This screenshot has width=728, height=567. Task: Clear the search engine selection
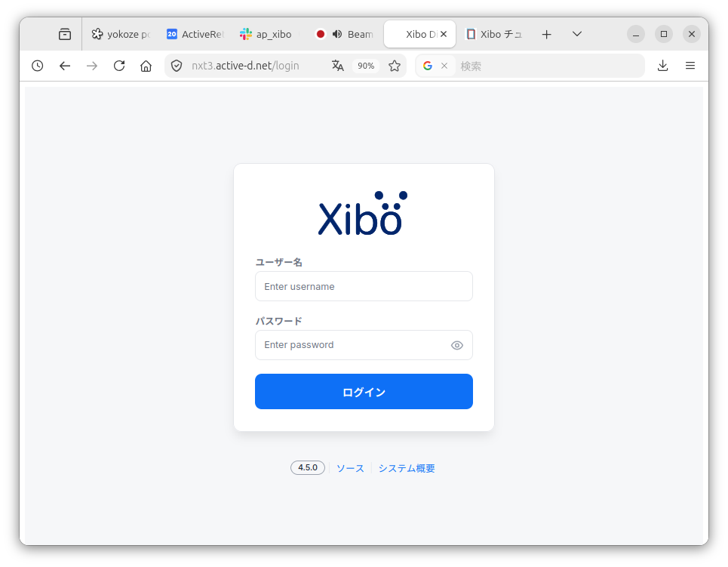coord(444,66)
